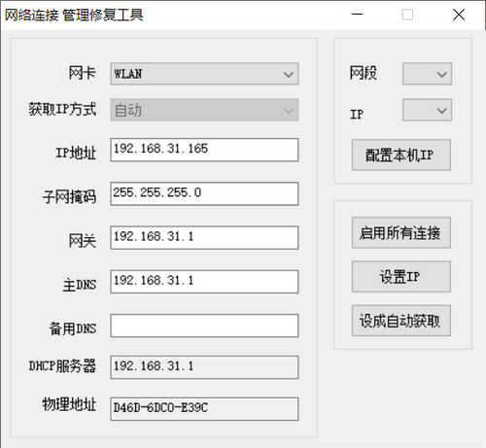The width and height of the screenshot is (486, 448).
Task: Click the 主DNS input field
Action: pyautogui.click(x=204, y=282)
